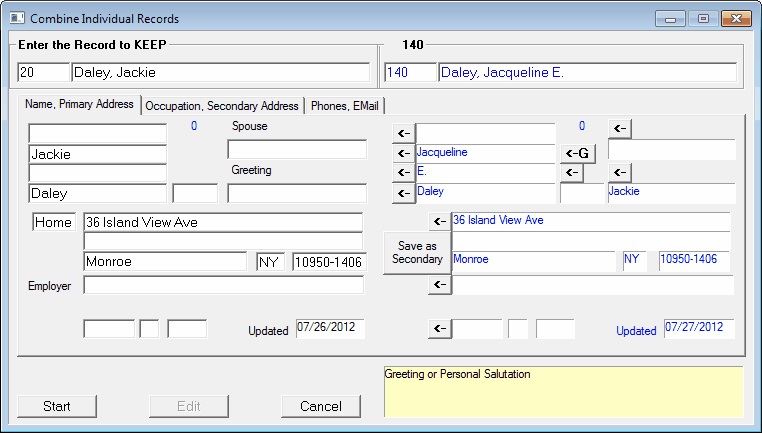This screenshot has height=433, width=762.
Task: Click Save as Secondary button
Action: click(x=417, y=253)
